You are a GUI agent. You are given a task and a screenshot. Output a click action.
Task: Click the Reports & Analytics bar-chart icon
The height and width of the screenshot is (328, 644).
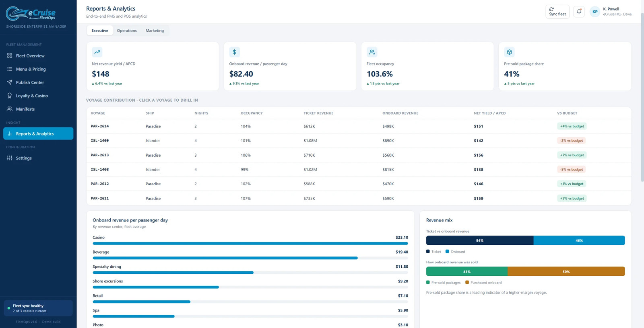pos(10,133)
